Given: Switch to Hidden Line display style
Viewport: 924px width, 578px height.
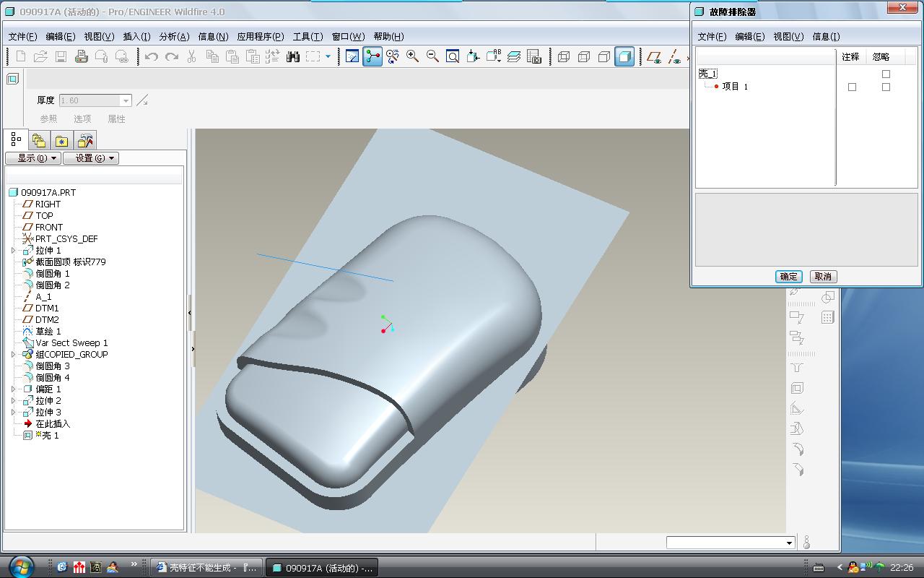Looking at the screenshot, I should pyautogui.click(x=585, y=56).
